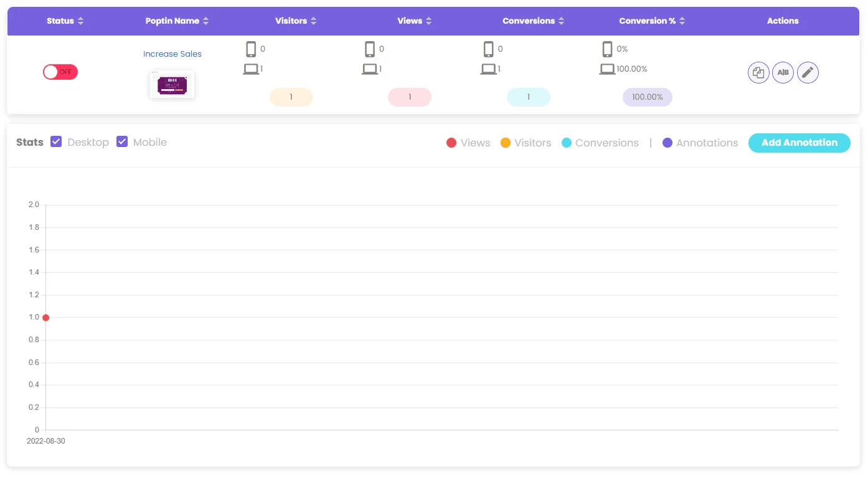Click the Increase Sales poptin thumbnail
The height and width of the screenshot is (481, 868).
coord(172,84)
